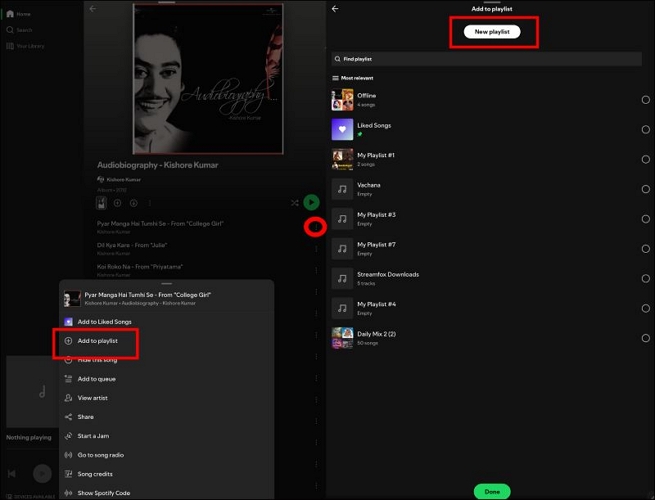The height and width of the screenshot is (500, 655).
Task: Click the Liked Songs heart cover
Action: pyautogui.click(x=342, y=129)
